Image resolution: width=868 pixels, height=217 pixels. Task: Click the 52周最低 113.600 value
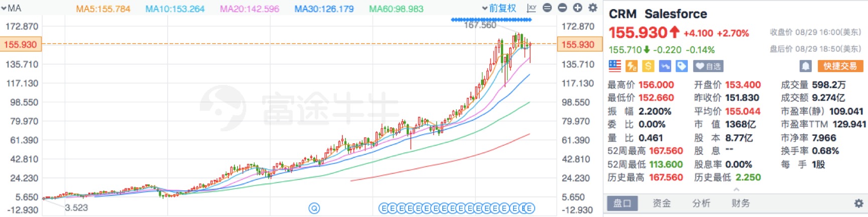666,164
